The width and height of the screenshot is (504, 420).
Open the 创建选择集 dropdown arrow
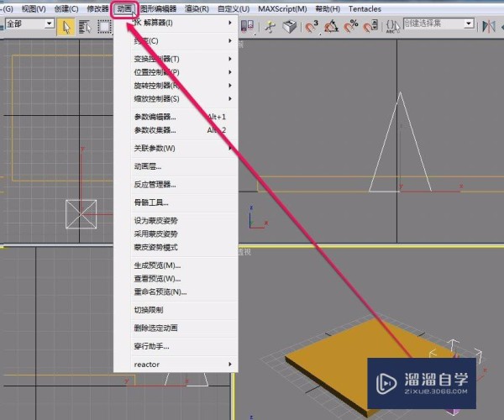click(469, 24)
